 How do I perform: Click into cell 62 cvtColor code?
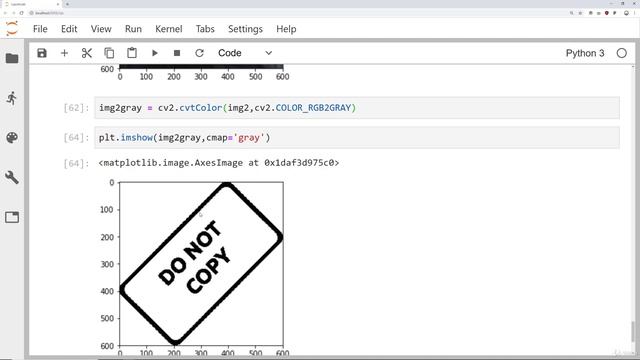(357, 108)
